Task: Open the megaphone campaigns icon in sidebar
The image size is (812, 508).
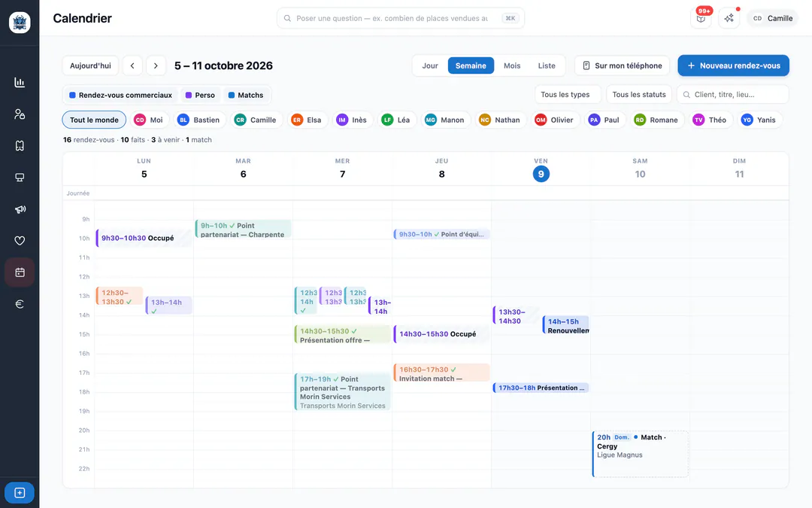Action: (20, 209)
